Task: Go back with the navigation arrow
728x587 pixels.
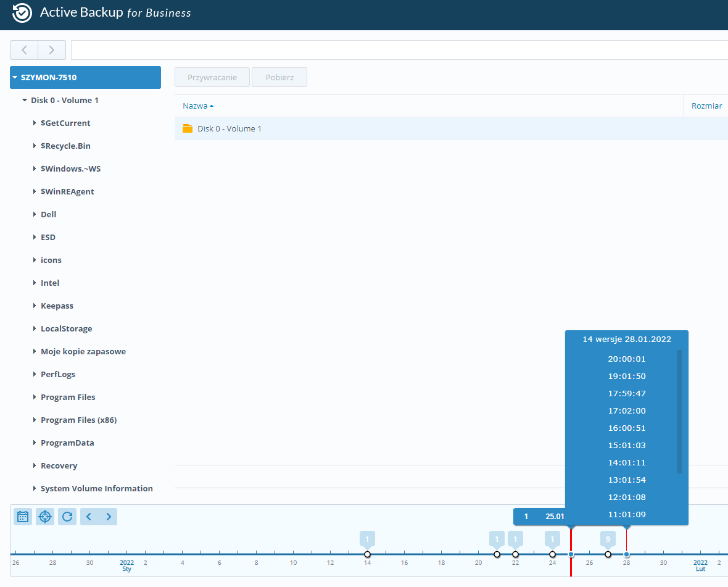Action: 24,50
